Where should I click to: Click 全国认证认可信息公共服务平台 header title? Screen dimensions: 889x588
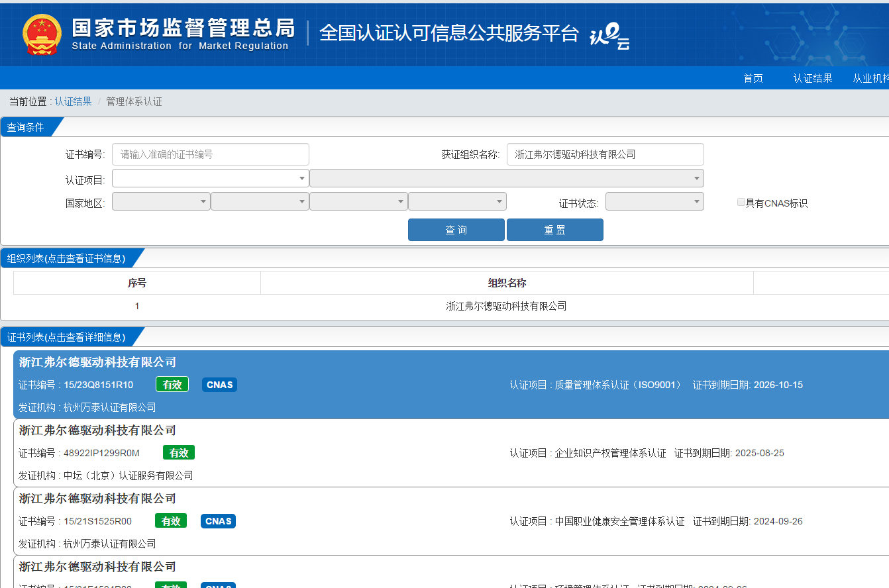pyautogui.click(x=449, y=33)
